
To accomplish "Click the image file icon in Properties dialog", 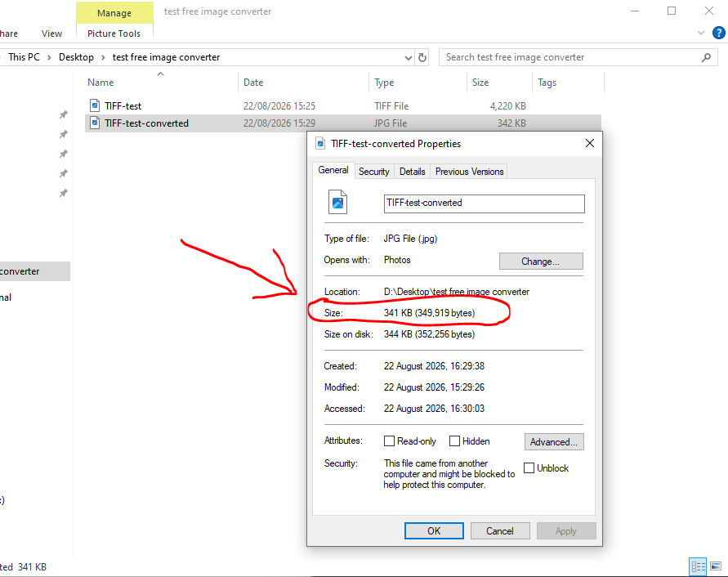I will pyautogui.click(x=337, y=202).
